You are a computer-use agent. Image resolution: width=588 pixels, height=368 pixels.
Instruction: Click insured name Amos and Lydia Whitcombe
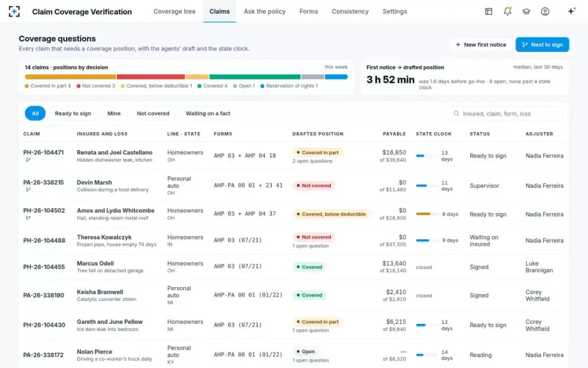116,210
